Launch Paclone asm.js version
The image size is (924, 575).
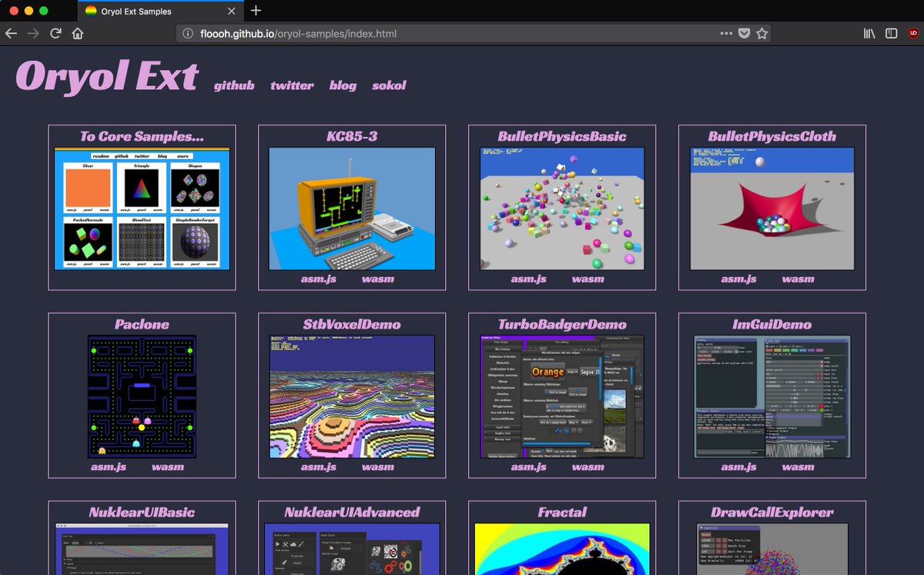tap(109, 466)
